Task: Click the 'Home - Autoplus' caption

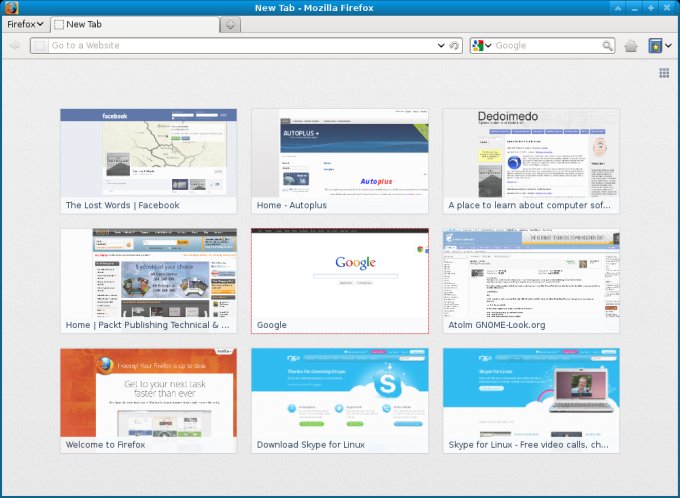Action: click(x=291, y=205)
